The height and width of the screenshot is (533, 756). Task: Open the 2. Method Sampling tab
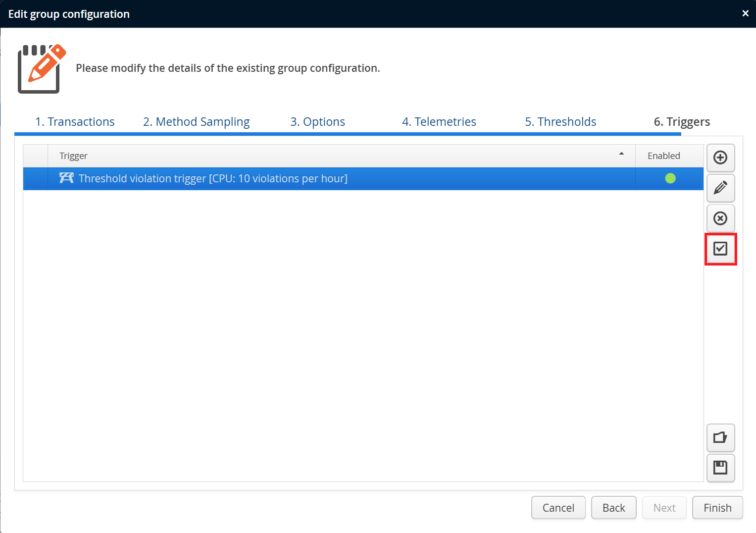[196, 122]
